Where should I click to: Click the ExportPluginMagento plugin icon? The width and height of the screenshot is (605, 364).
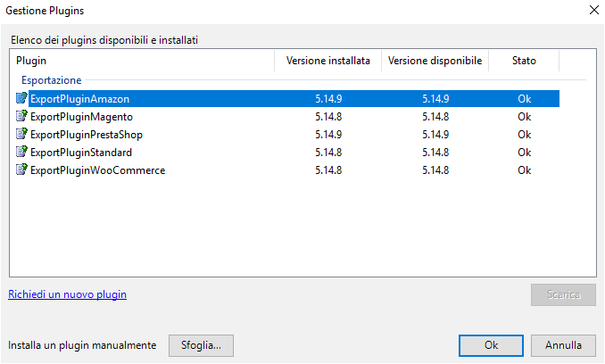(21, 116)
